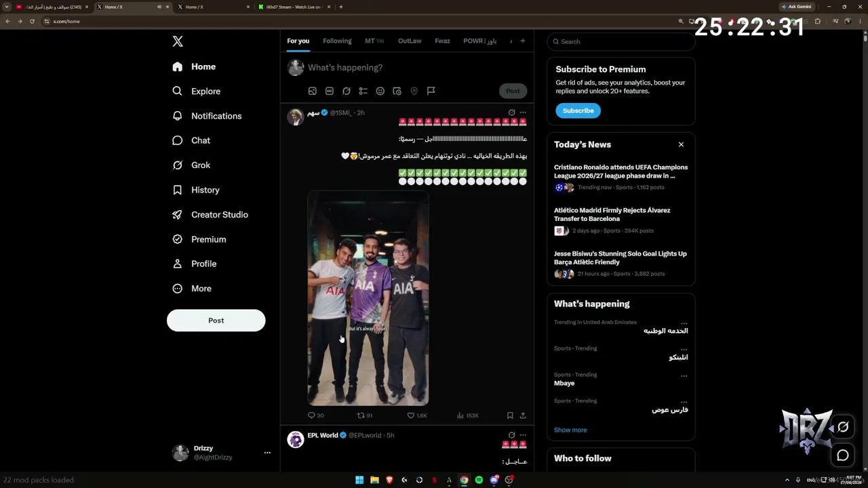Open Jesse Bisiwu solo goal news

point(621,265)
